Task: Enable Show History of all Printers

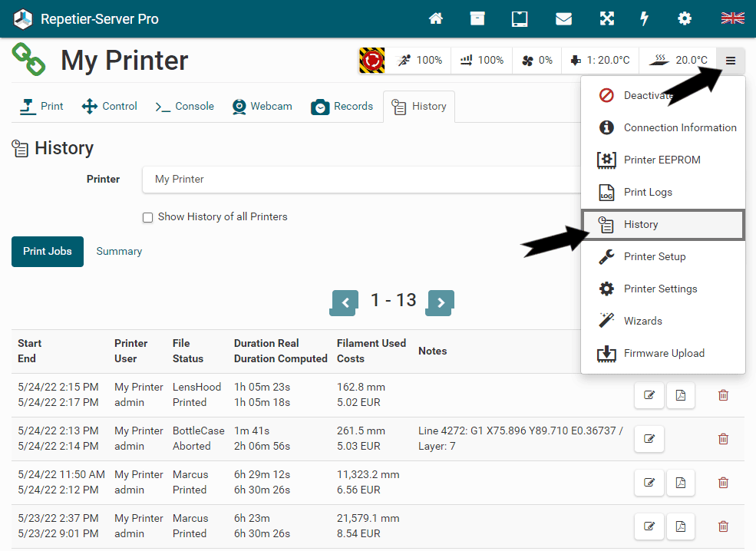Action: coord(148,217)
